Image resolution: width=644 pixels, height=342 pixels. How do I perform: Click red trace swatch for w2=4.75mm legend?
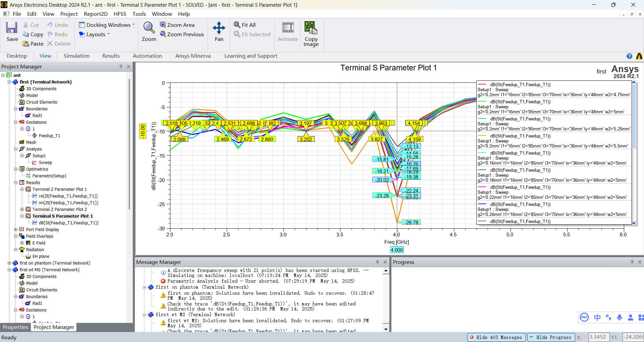tap(482, 85)
